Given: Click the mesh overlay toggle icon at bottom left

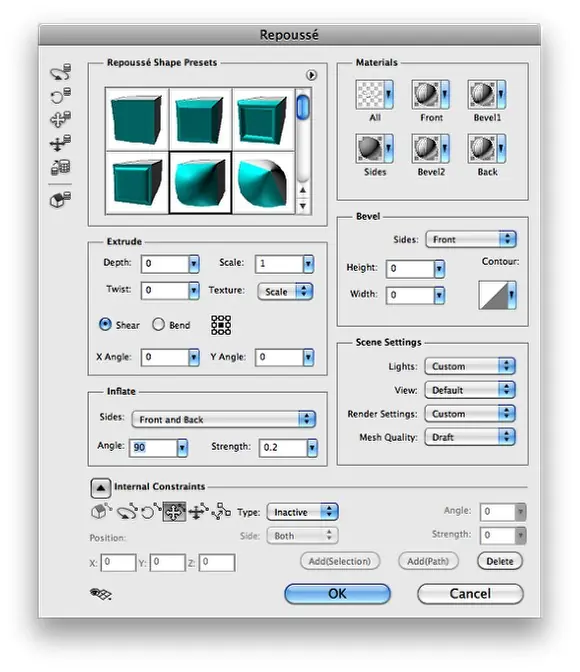Looking at the screenshot, I should 101,594.
